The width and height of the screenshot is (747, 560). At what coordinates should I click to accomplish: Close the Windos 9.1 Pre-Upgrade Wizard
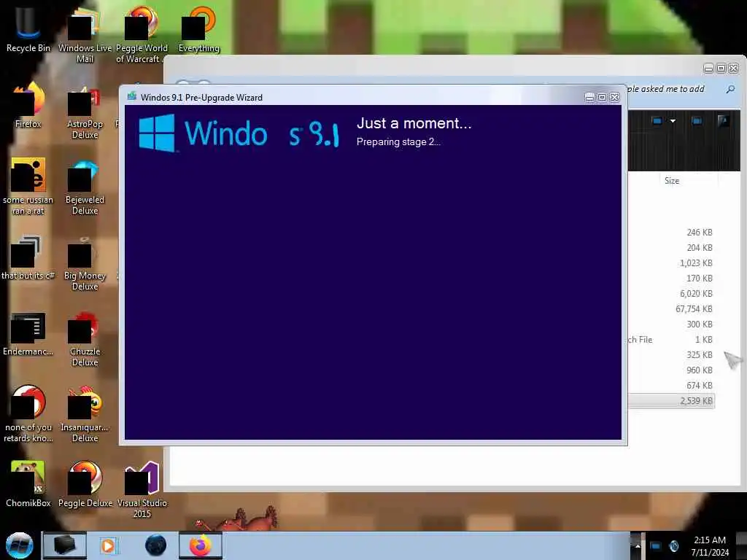pos(615,97)
